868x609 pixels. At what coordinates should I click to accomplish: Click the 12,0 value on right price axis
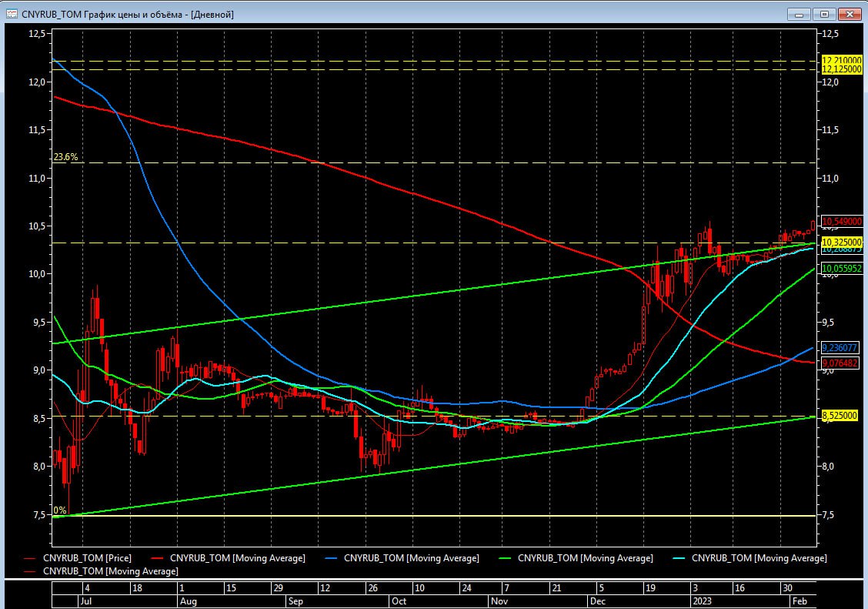pos(830,82)
